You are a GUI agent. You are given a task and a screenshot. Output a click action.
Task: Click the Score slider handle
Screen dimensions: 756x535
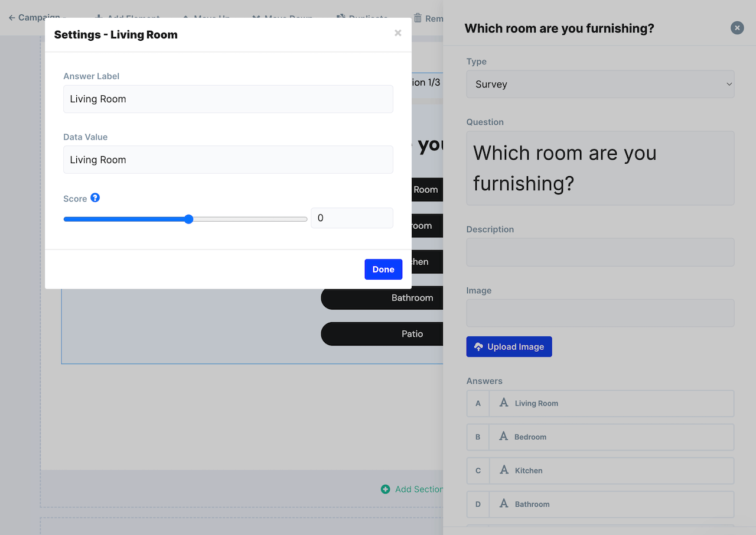point(188,219)
